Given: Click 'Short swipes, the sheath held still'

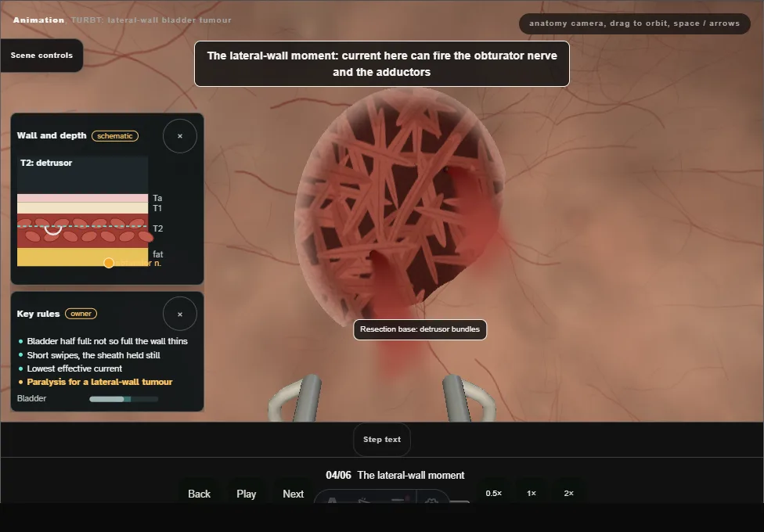Looking at the screenshot, I should click(94, 355).
